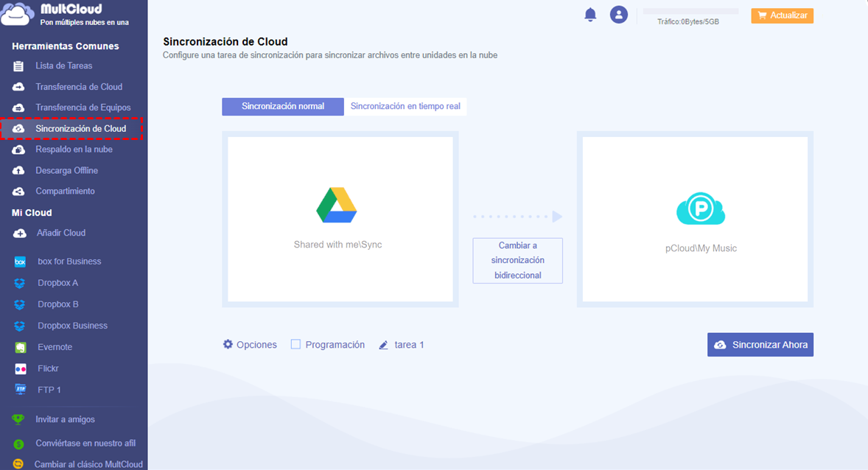Open Dropbox Business cloud entry
Screen dimensions: 868x470
point(72,326)
